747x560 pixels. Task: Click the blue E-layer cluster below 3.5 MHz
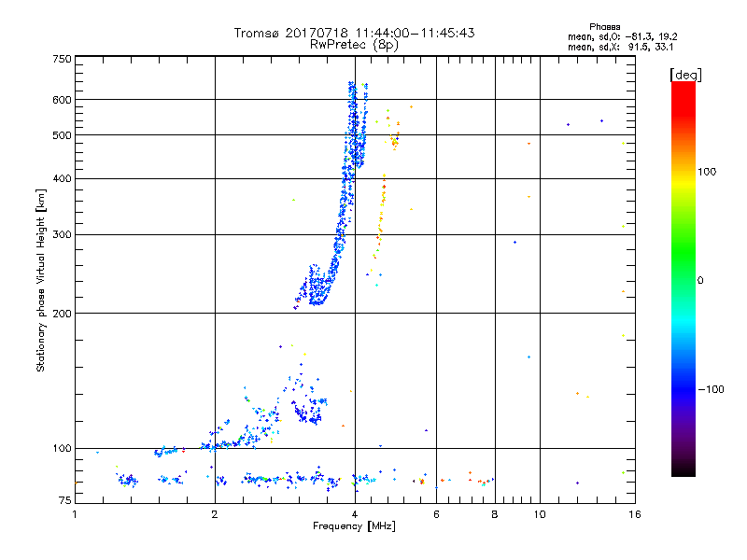click(307, 412)
